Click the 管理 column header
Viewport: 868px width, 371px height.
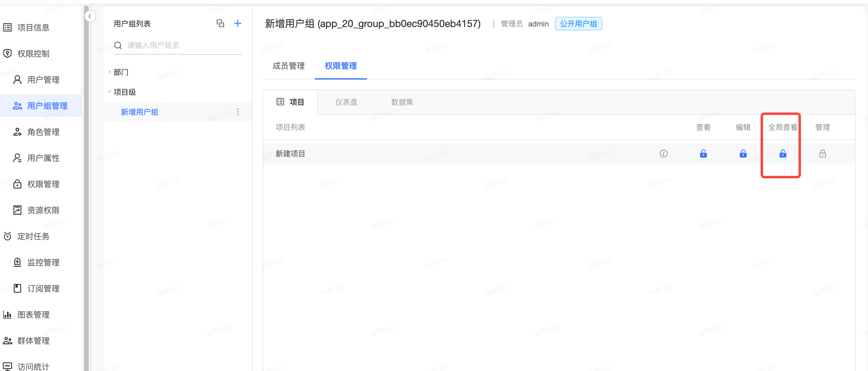click(x=822, y=127)
